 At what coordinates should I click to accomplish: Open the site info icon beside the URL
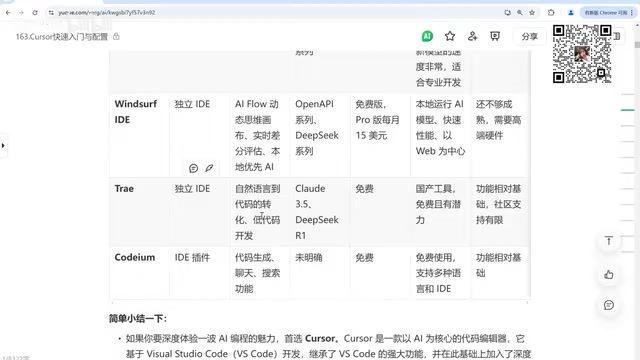[x=51, y=13]
